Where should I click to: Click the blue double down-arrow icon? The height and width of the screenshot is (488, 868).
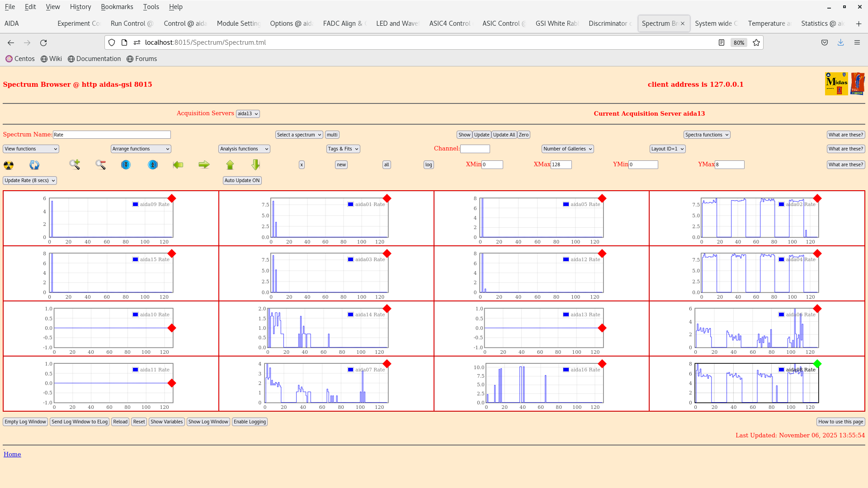(x=125, y=165)
